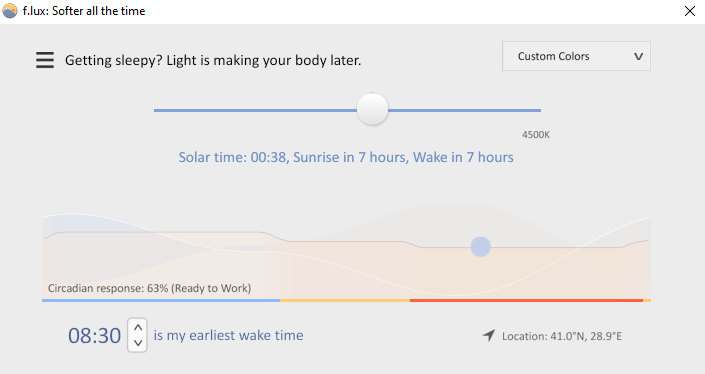Click the slider track right of knob
705x374 pixels.
click(464, 110)
